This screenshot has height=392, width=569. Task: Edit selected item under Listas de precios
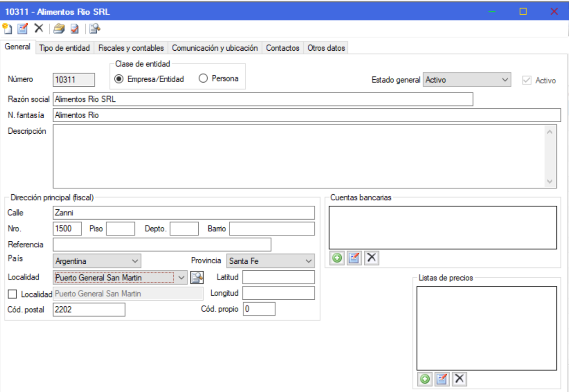click(x=442, y=379)
